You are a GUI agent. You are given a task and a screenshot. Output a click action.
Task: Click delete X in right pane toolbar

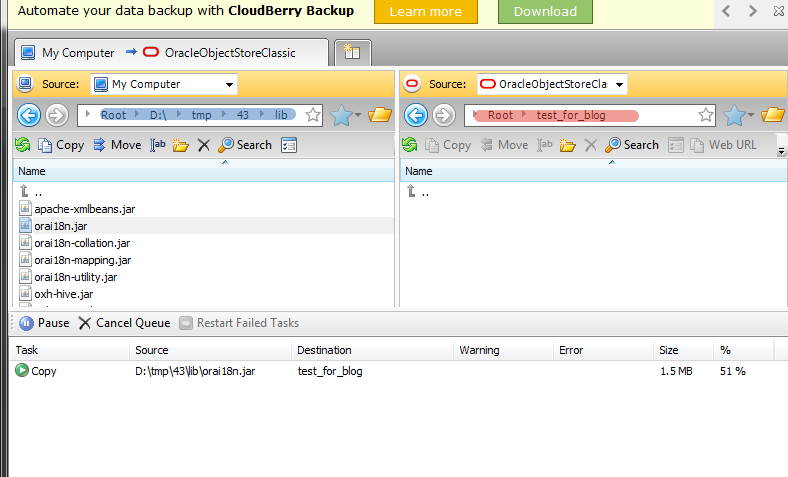click(590, 145)
